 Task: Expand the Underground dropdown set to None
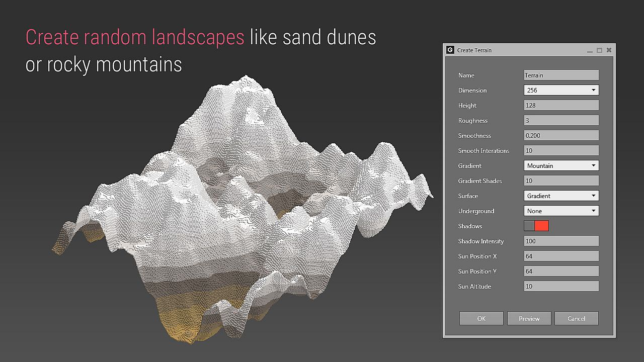tap(561, 211)
